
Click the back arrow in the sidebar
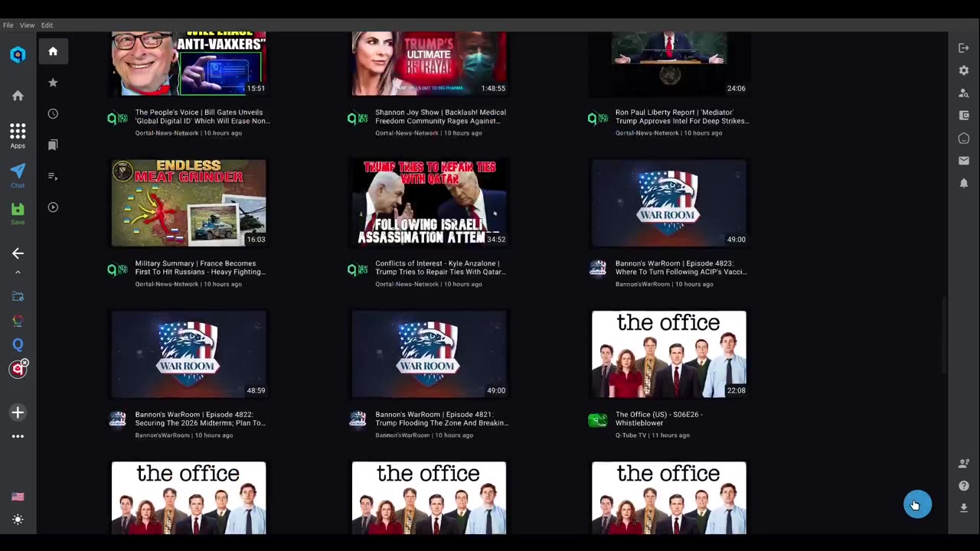18,253
